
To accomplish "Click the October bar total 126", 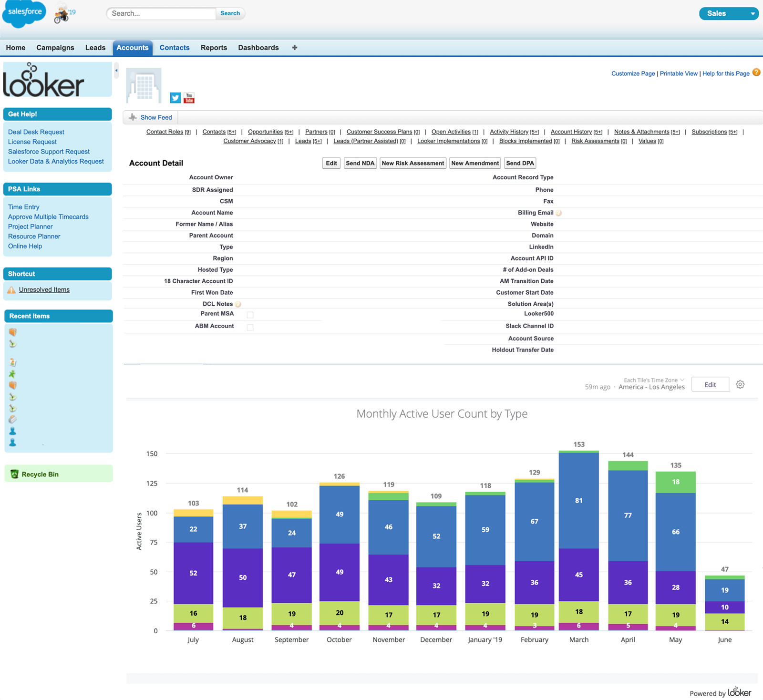I will [339, 476].
